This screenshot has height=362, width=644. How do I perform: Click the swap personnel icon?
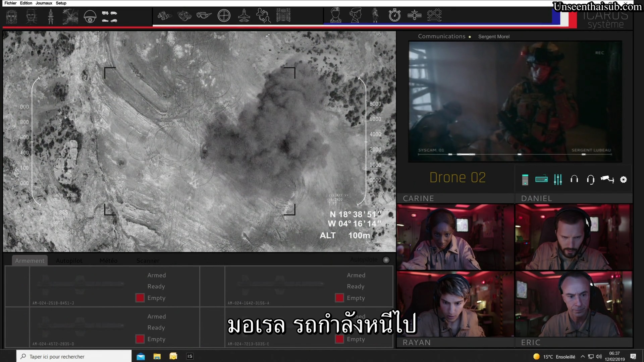coord(263,15)
